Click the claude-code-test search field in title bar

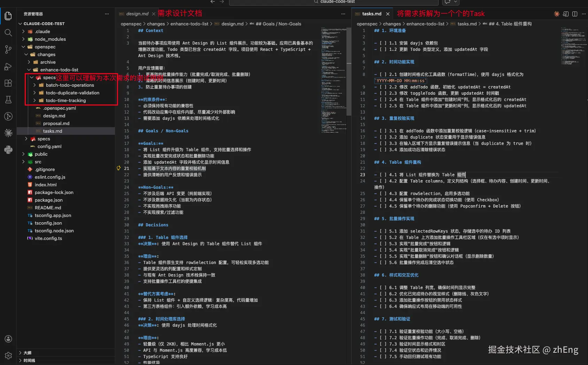(334, 2)
